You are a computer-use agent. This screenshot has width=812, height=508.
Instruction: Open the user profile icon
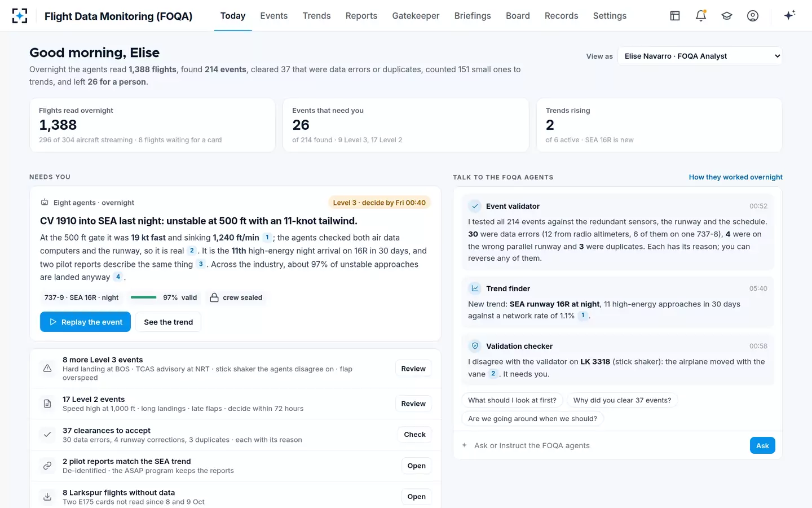tap(753, 16)
